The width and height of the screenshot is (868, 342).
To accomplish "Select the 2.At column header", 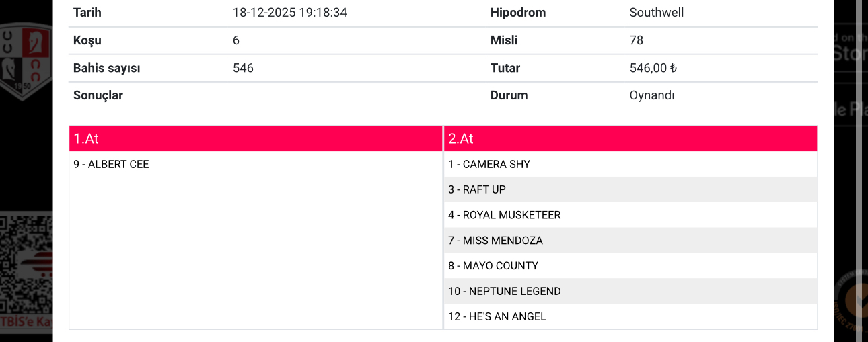I will click(x=630, y=138).
